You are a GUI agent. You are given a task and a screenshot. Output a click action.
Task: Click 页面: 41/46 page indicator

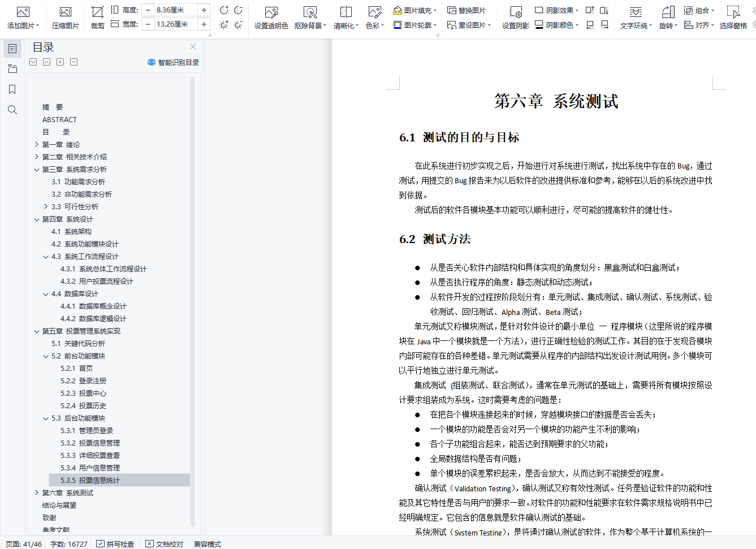coord(24,544)
